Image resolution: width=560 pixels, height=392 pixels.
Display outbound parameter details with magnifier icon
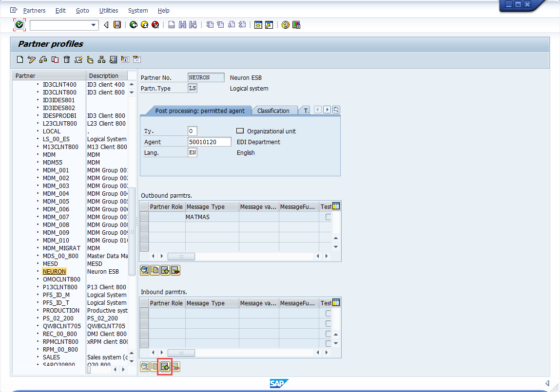[145, 270]
